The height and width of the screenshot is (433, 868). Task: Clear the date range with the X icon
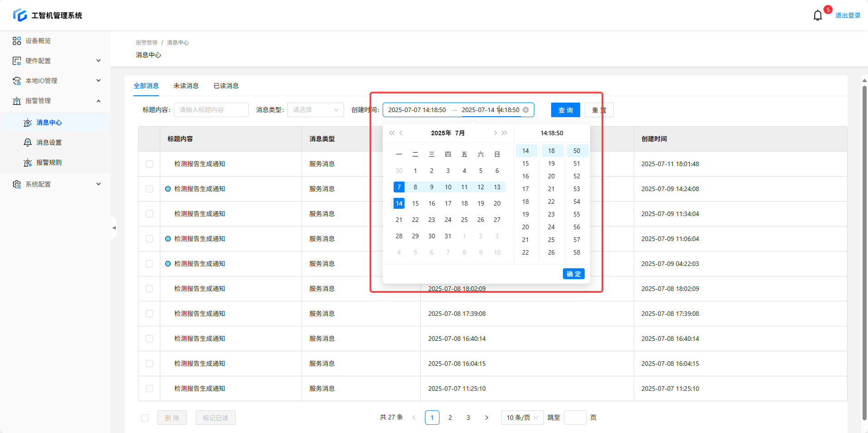click(526, 110)
